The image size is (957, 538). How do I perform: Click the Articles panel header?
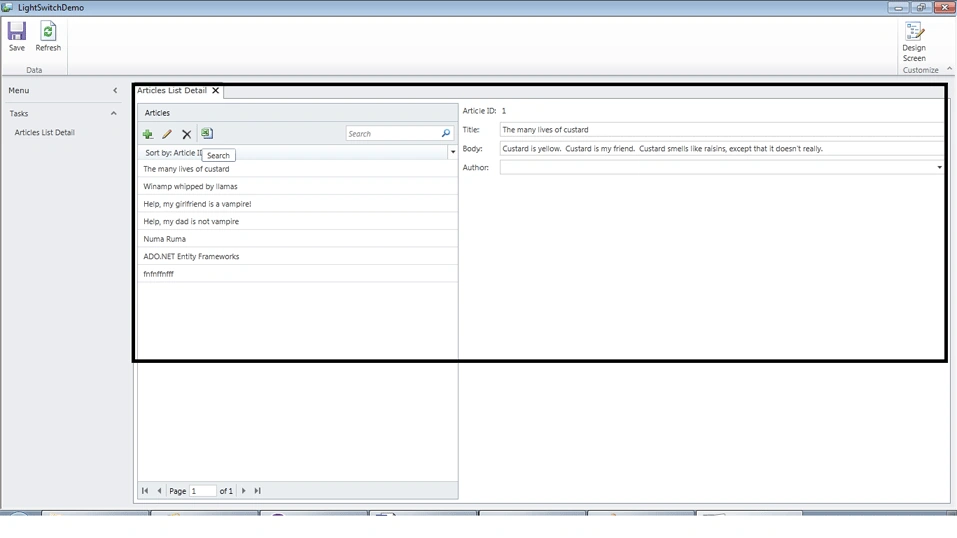tap(297, 113)
